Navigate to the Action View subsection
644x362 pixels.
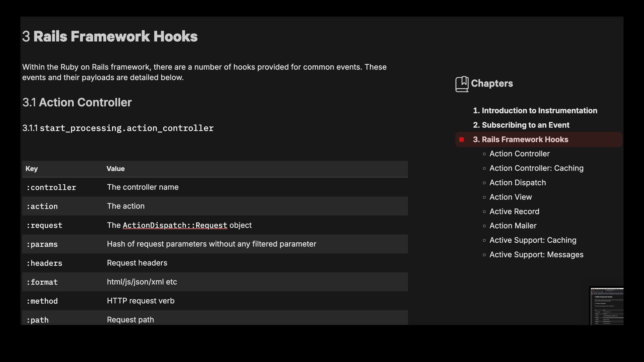(510, 197)
